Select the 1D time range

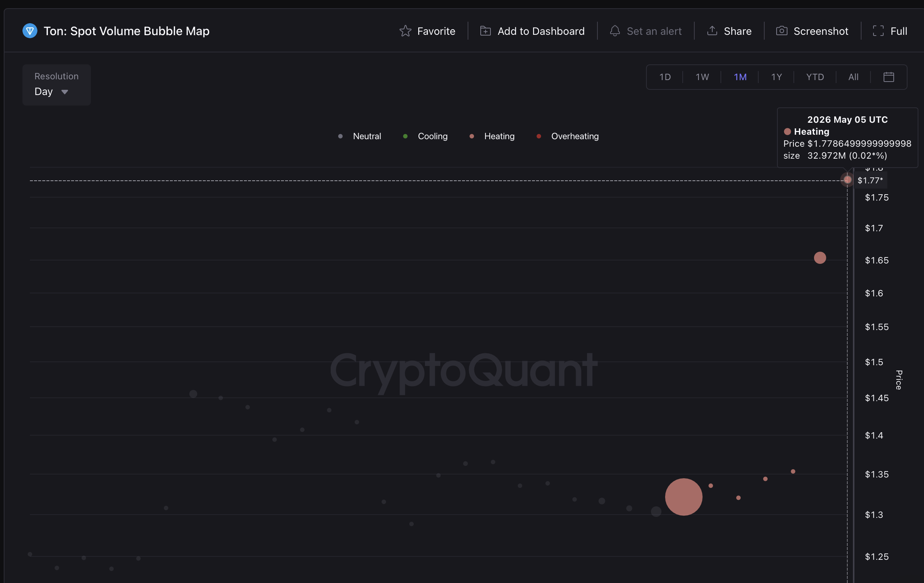pos(665,77)
